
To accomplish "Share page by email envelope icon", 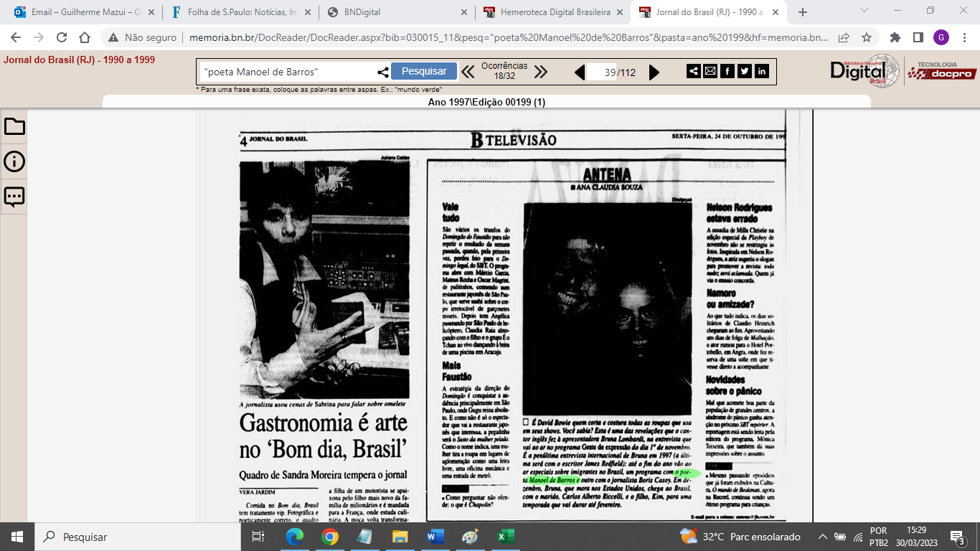I will tap(710, 71).
